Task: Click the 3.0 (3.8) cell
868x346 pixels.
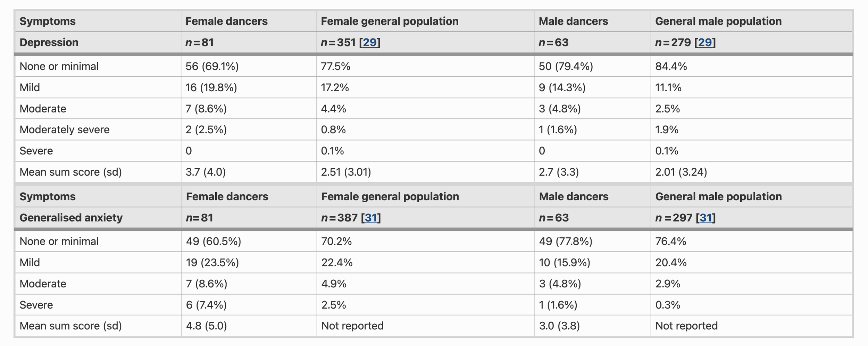Action: [559, 326]
